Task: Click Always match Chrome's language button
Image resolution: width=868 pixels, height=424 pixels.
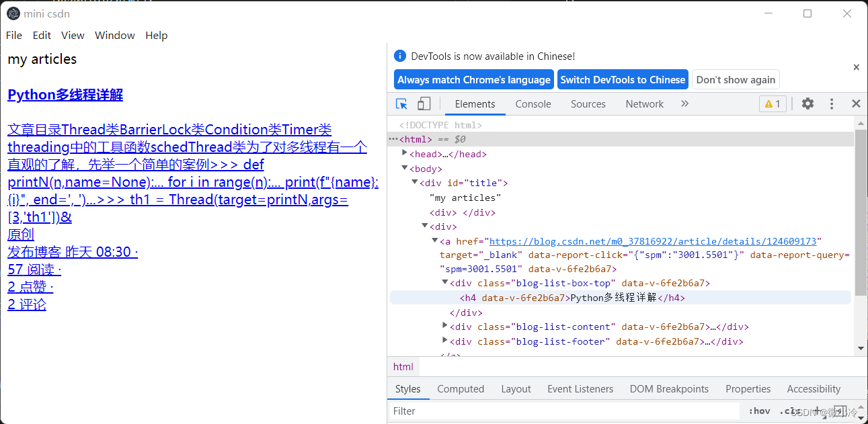Action: [x=474, y=79]
